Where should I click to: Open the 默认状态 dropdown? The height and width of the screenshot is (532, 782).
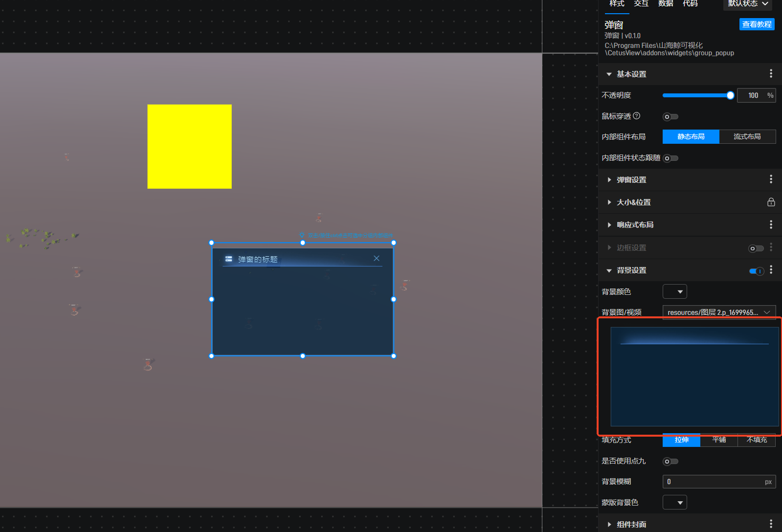coord(747,4)
